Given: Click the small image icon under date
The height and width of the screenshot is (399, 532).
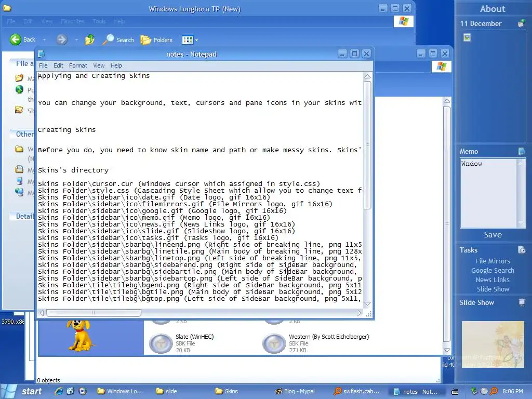Looking at the screenshot, I should (x=467, y=37).
